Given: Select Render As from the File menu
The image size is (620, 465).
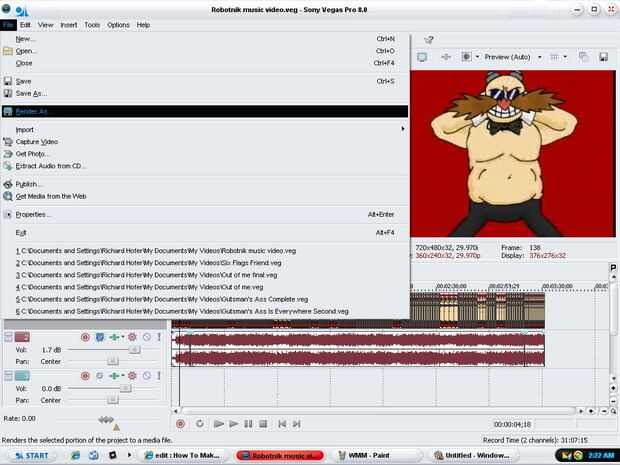Looking at the screenshot, I should [205, 112].
